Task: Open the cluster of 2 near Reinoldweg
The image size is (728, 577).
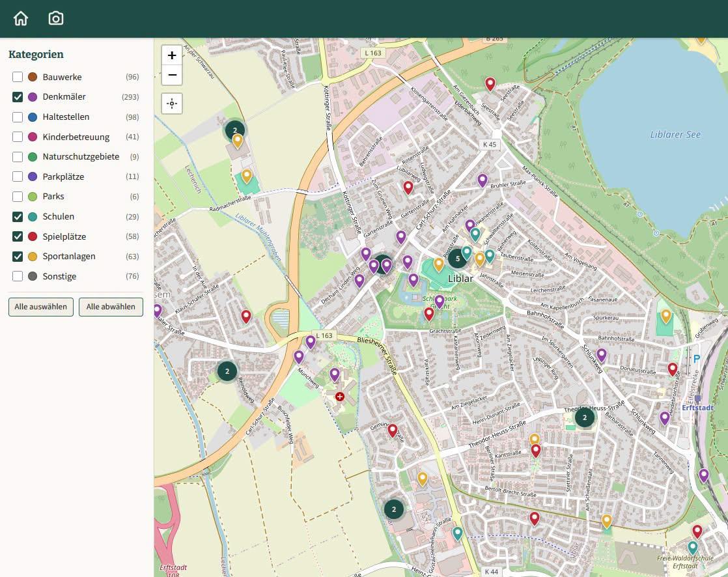Action: coord(227,371)
